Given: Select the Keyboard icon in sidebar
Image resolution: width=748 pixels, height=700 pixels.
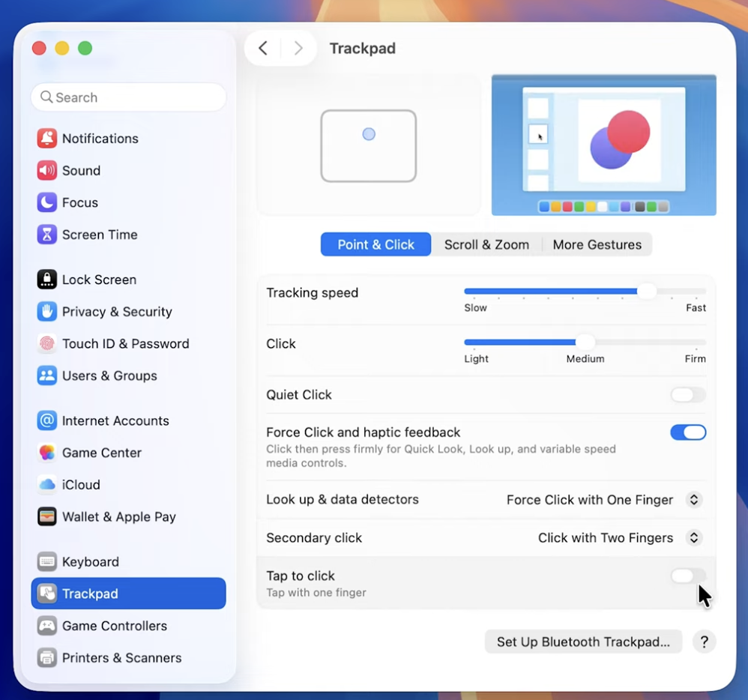Looking at the screenshot, I should tap(46, 561).
